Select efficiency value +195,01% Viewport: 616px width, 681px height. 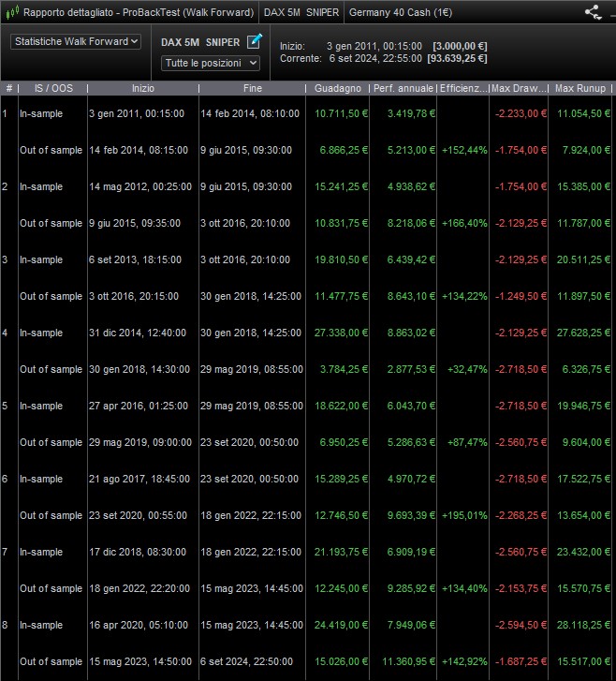(x=464, y=515)
